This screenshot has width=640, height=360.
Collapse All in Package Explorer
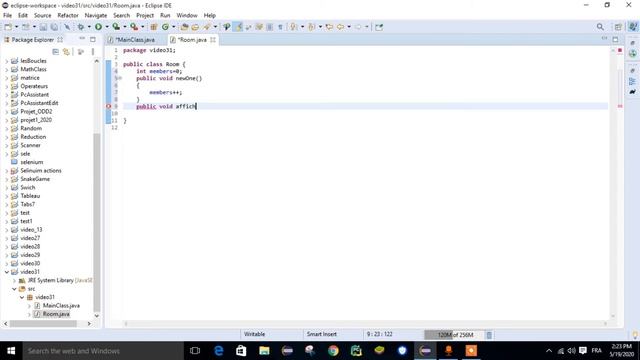coord(56,52)
